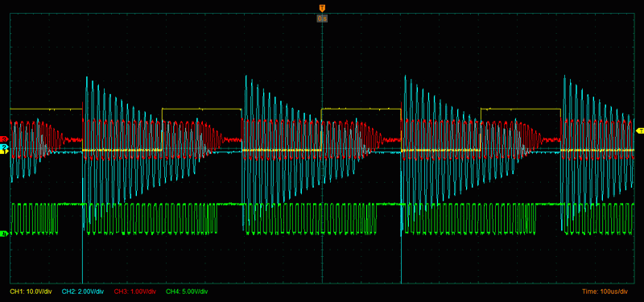Open the CH3 1.00V/div scale readout

134,292
